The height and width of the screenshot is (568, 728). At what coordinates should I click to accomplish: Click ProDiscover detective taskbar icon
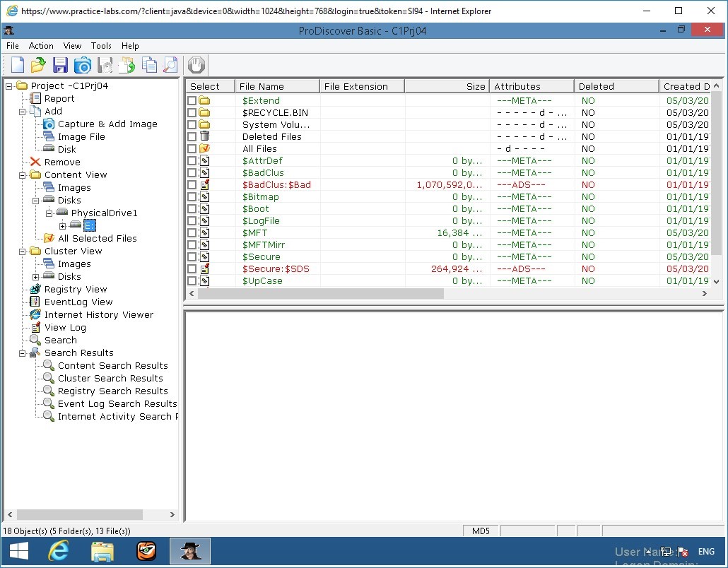click(x=190, y=551)
